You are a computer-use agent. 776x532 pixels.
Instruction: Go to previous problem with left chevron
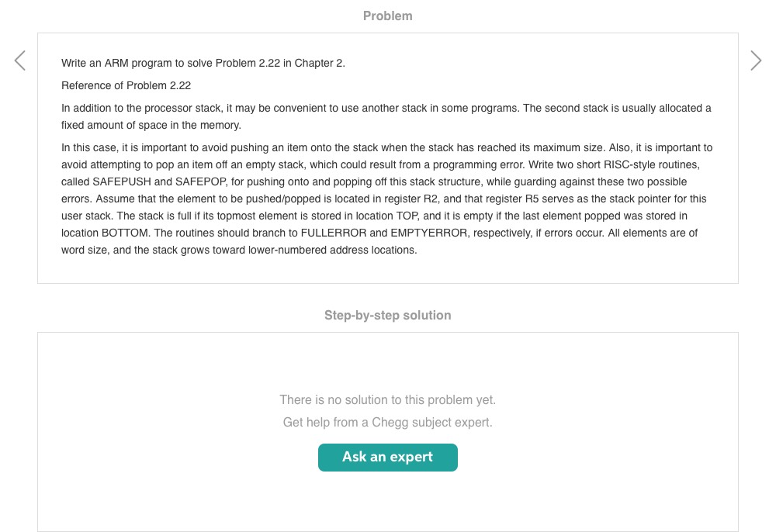20,60
